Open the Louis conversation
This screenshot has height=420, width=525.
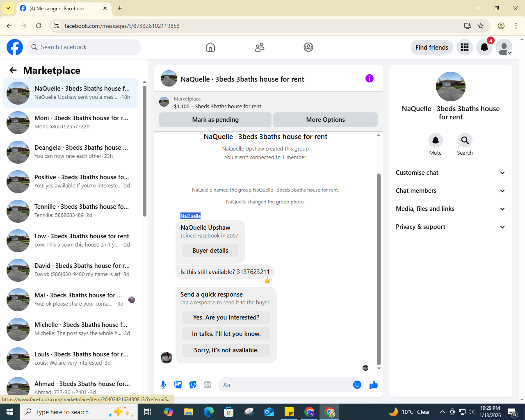point(71,359)
